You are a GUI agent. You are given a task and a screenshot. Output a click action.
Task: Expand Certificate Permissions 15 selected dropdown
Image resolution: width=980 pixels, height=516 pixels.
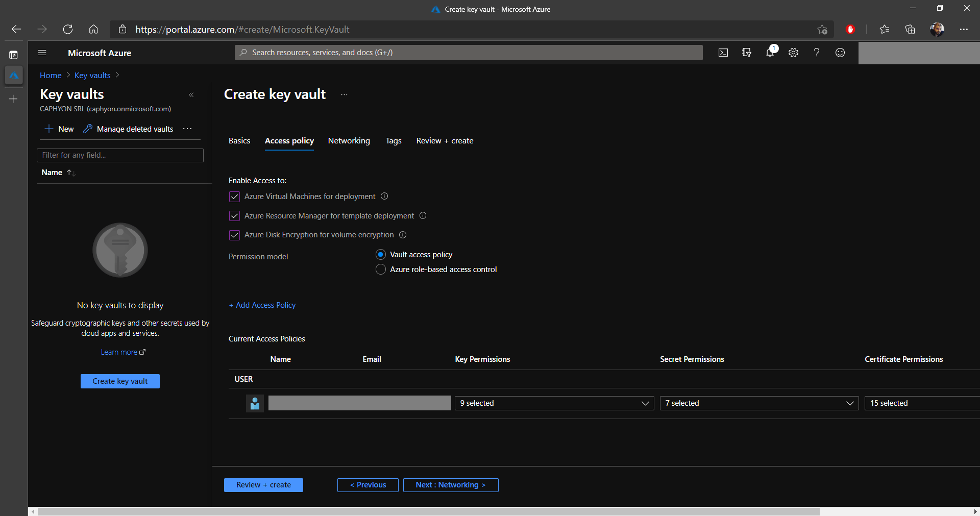coord(922,403)
